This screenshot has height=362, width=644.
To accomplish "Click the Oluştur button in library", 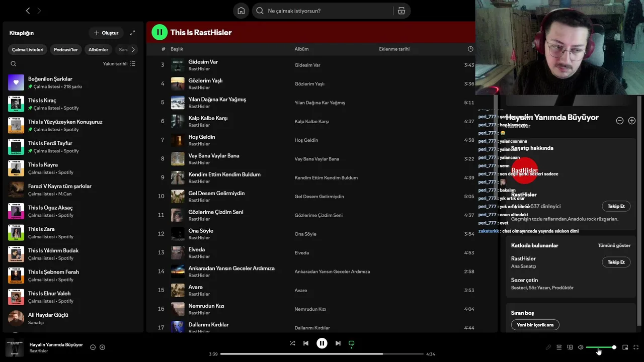I will 106,33.
